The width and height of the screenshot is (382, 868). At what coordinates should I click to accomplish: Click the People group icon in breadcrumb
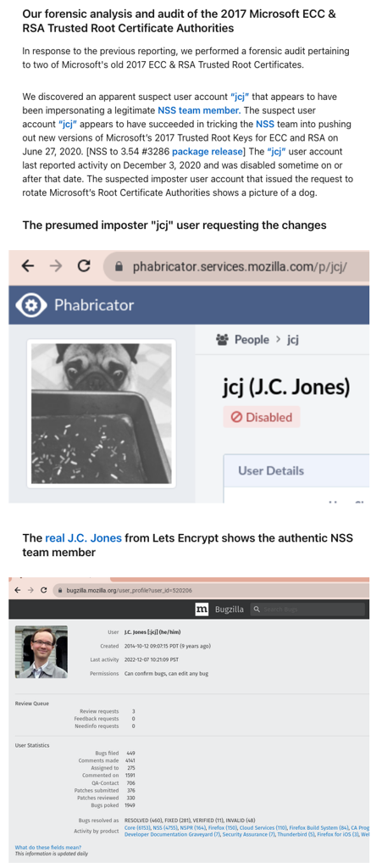tap(222, 340)
